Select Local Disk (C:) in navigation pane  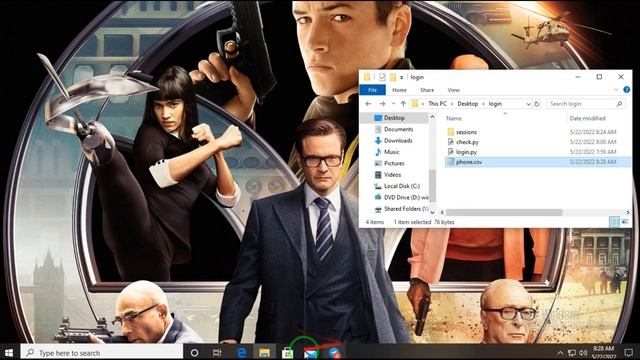pos(402,186)
